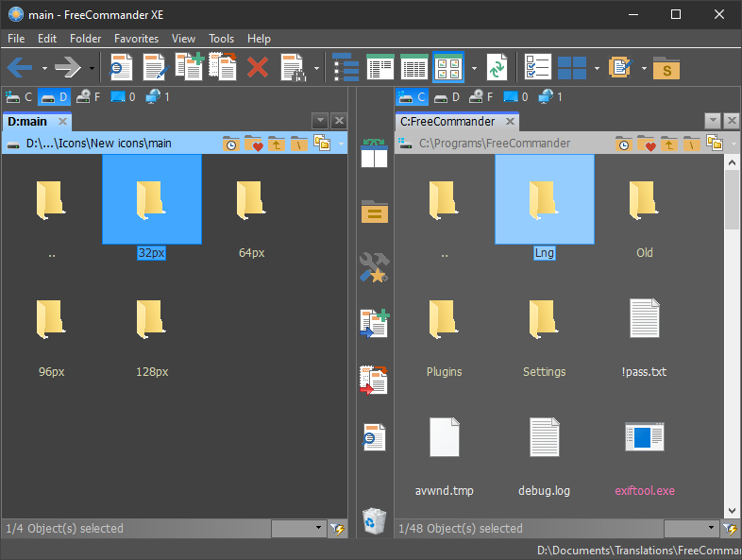Open the Edit menu
This screenshot has height=560, width=742.
click(47, 39)
